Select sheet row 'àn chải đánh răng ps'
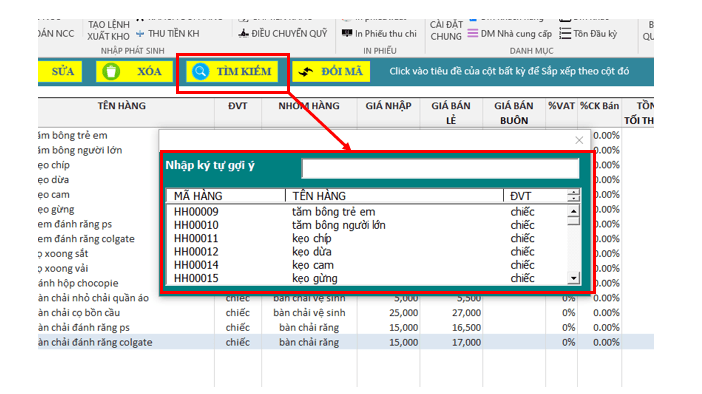This screenshot has width=702, height=394. point(346,327)
